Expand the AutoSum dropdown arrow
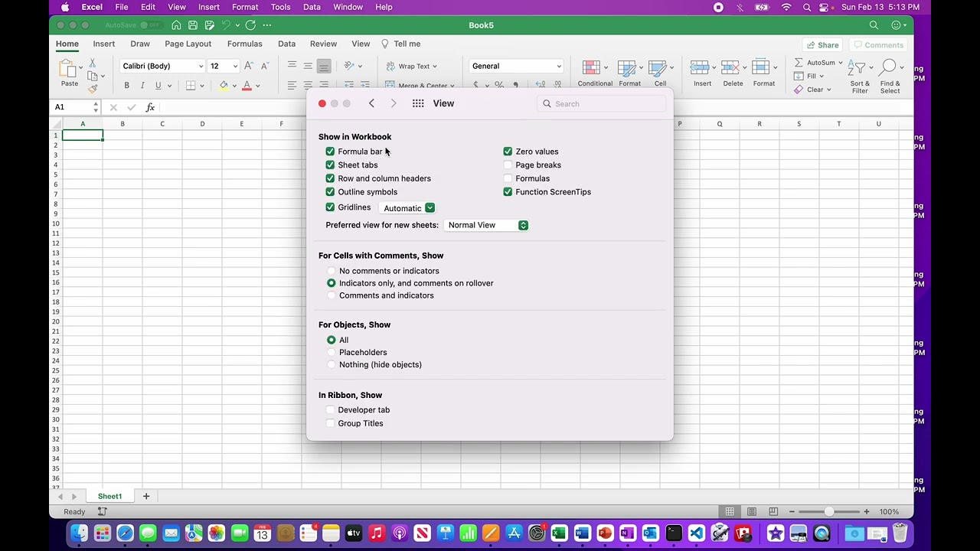The image size is (980, 551). coord(840,63)
